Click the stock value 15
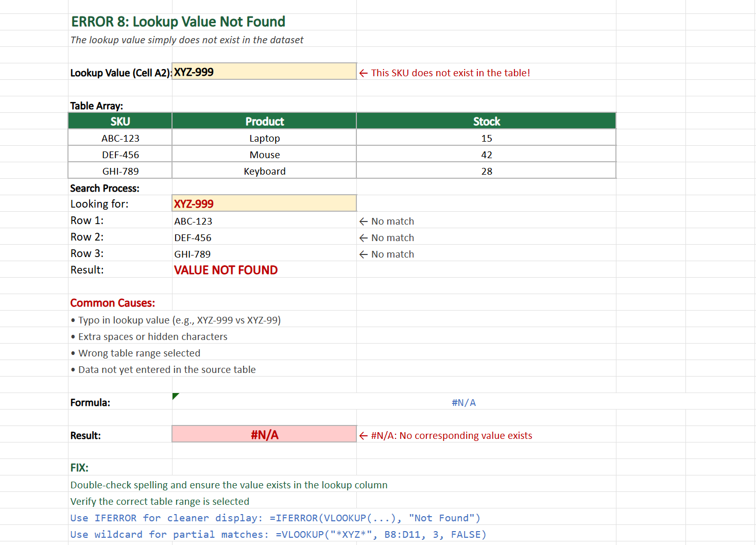The width and height of the screenshot is (756, 545). point(486,138)
